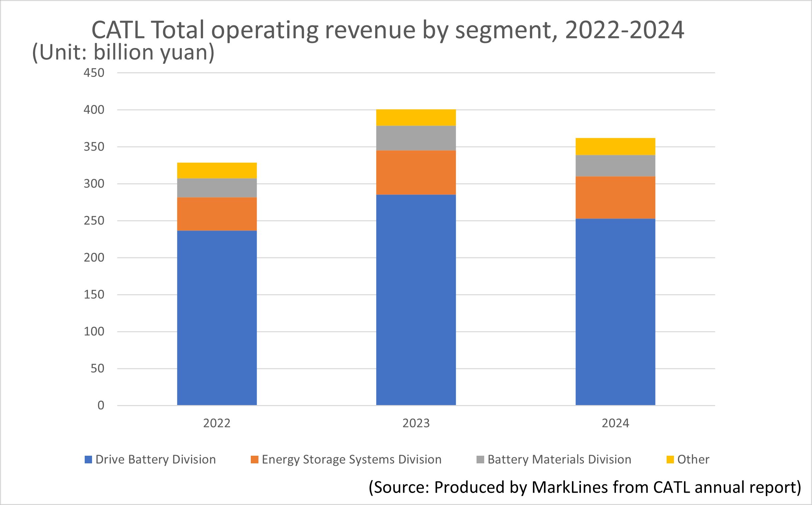
Task: Click the 2024 axis label
Action: tap(615, 423)
